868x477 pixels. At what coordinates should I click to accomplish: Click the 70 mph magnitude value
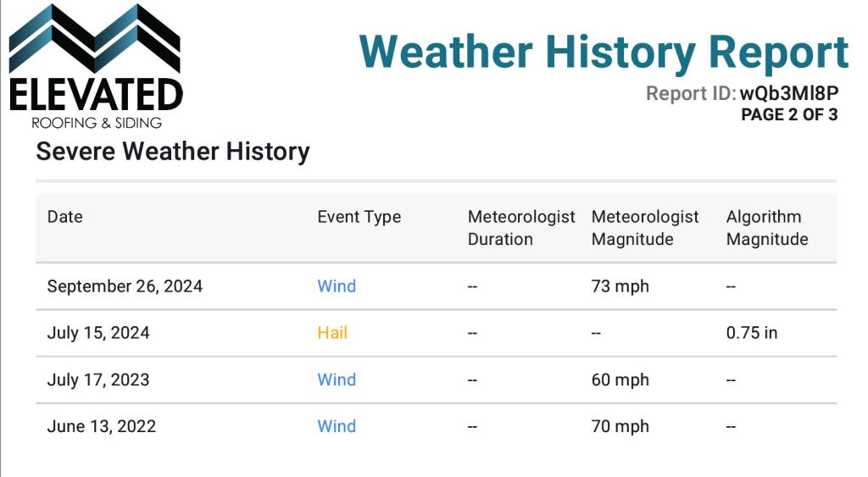[x=620, y=426]
